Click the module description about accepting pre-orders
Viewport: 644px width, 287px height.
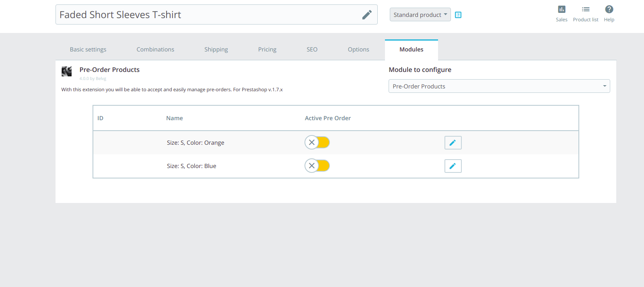pyautogui.click(x=172, y=90)
